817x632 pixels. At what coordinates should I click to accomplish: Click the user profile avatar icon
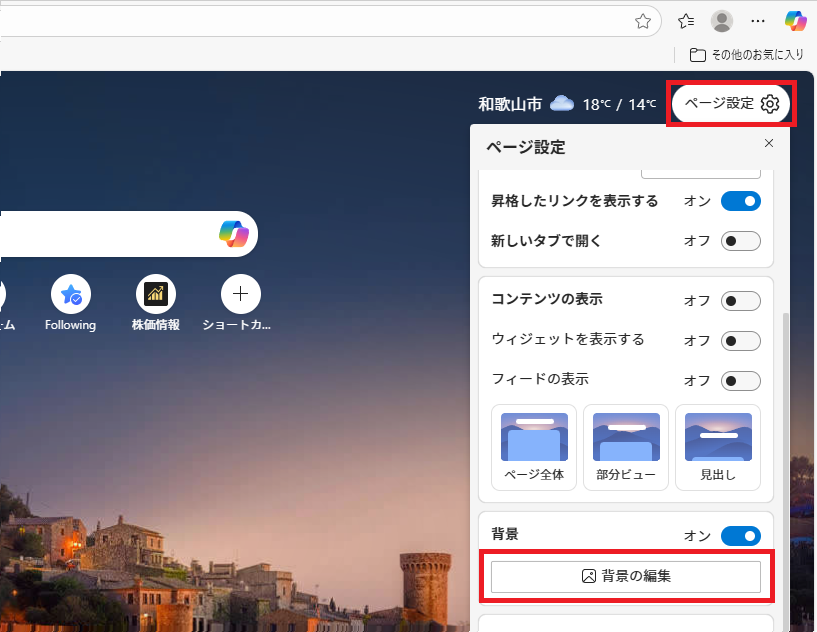(x=721, y=21)
